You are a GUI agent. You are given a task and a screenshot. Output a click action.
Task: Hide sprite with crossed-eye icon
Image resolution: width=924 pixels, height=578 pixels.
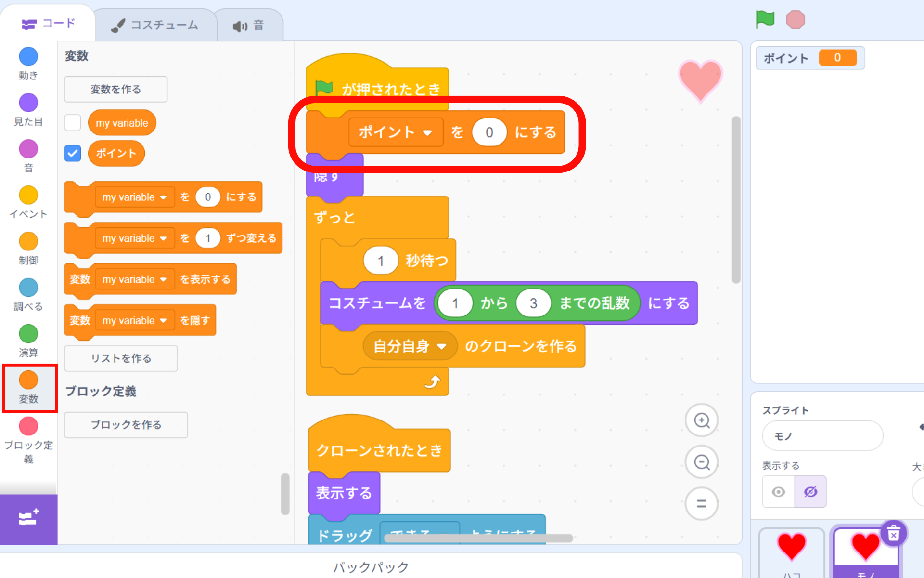click(x=810, y=492)
